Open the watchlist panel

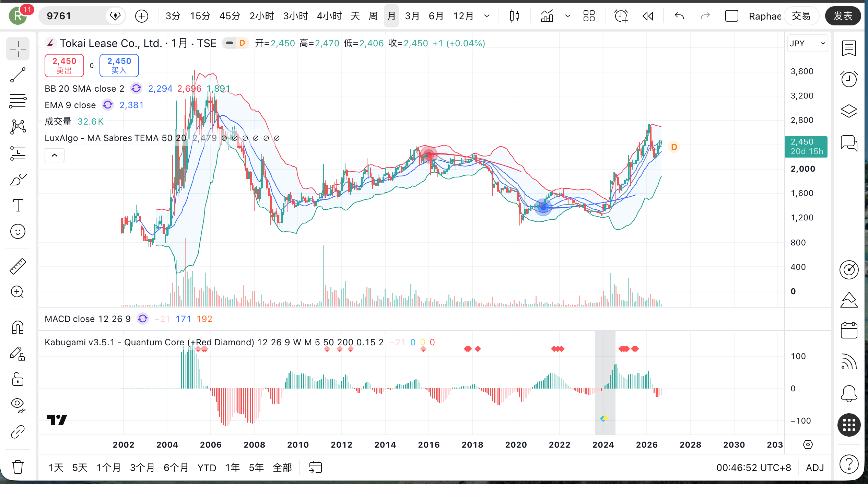(x=849, y=48)
